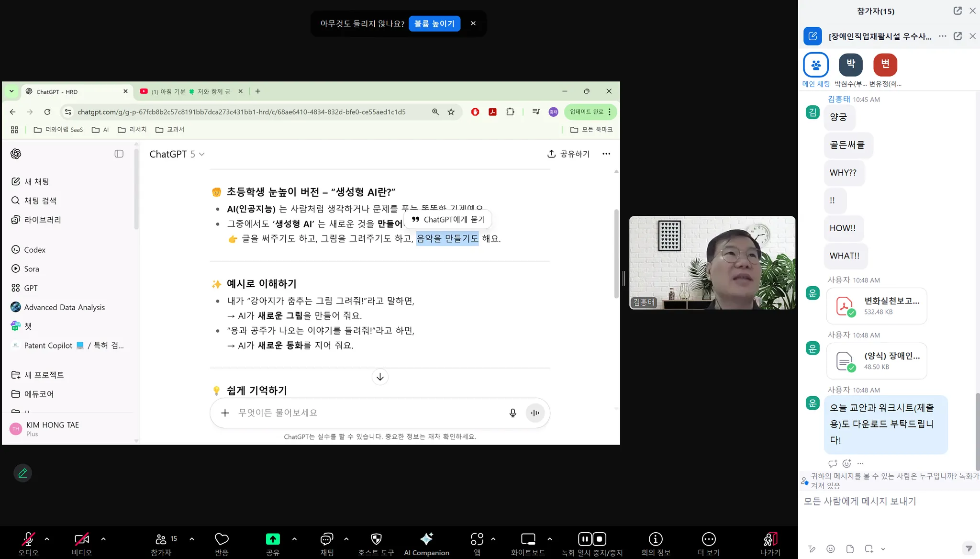Open Codex in the ChatGPT sidebar
The height and width of the screenshot is (559, 980).
click(34, 250)
